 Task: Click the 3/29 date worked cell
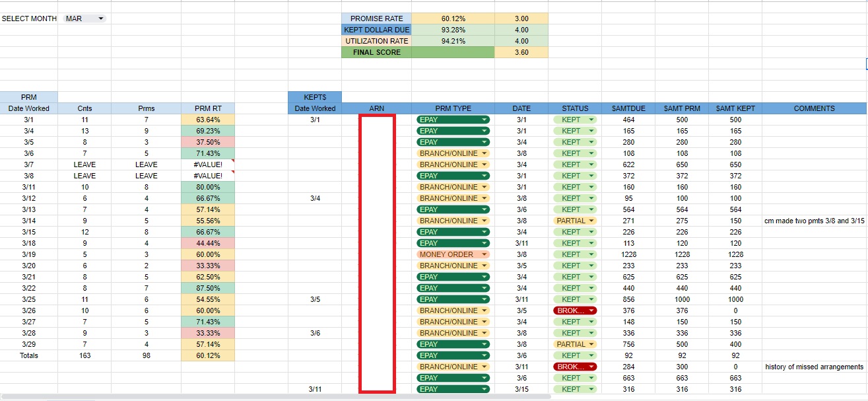[x=29, y=344]
